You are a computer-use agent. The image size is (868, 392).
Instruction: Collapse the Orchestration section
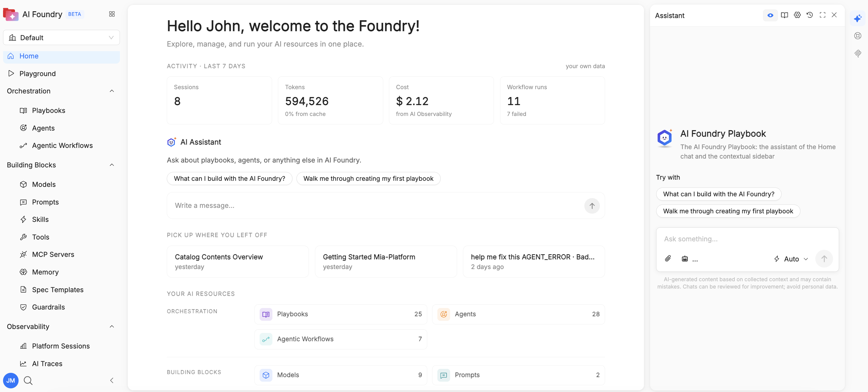(112, 91)
